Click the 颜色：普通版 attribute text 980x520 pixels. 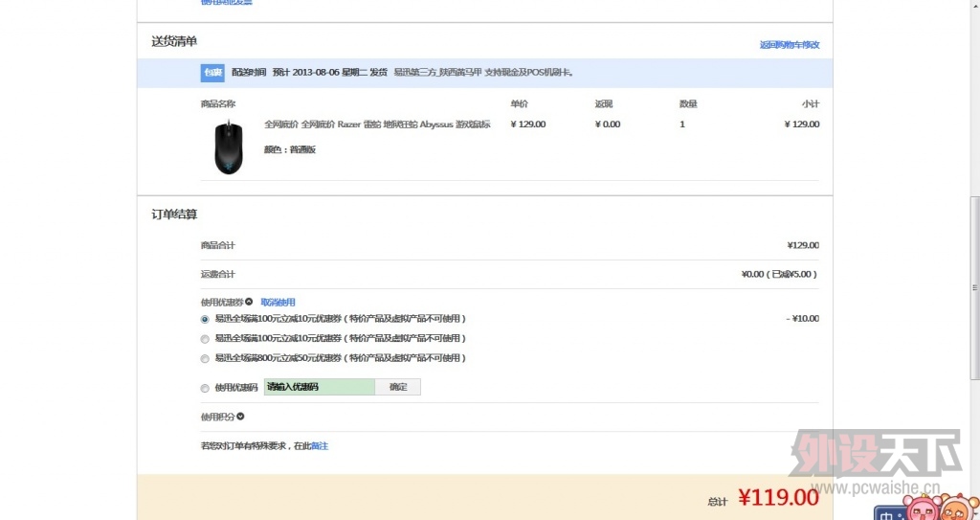coord(290,149)
